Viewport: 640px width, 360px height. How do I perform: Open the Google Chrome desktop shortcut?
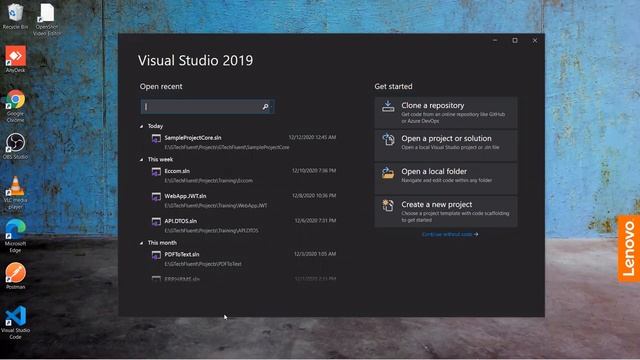pyautogui.click(x=16, y=106)
